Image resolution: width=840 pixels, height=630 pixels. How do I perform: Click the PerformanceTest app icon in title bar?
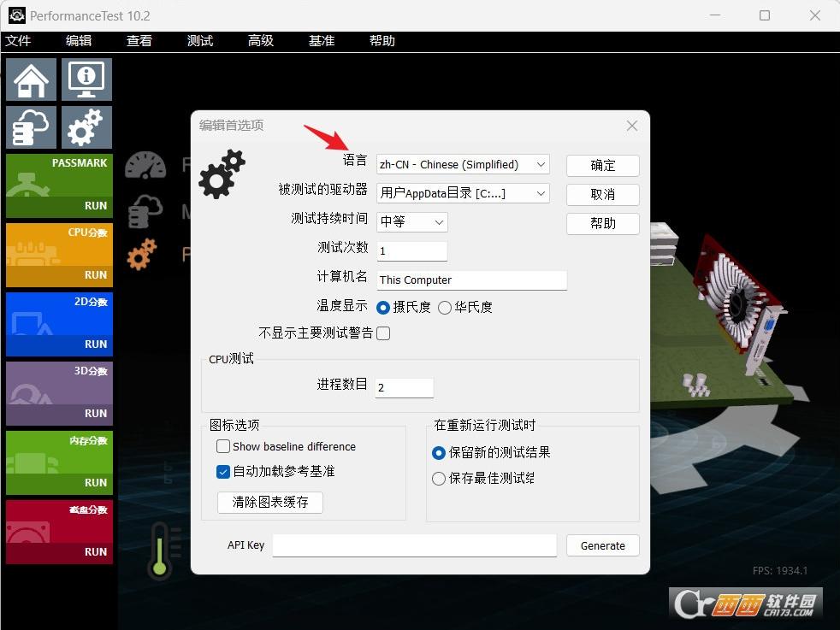click(x=16, y=15)
